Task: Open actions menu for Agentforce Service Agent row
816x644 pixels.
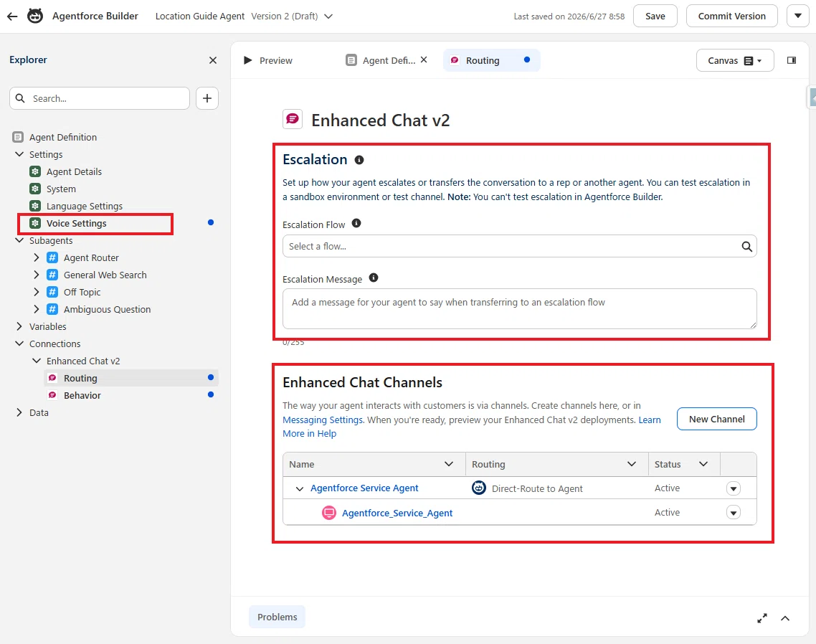Action: pyautogui.click(x=734, y=488)
